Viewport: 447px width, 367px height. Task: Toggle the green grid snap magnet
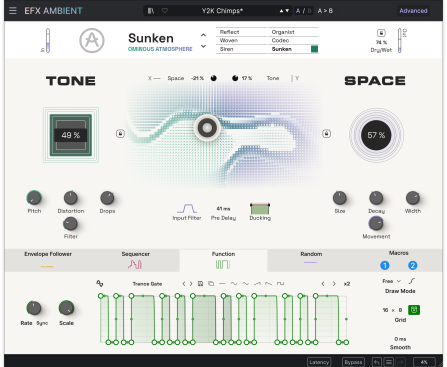click(414, 310)
